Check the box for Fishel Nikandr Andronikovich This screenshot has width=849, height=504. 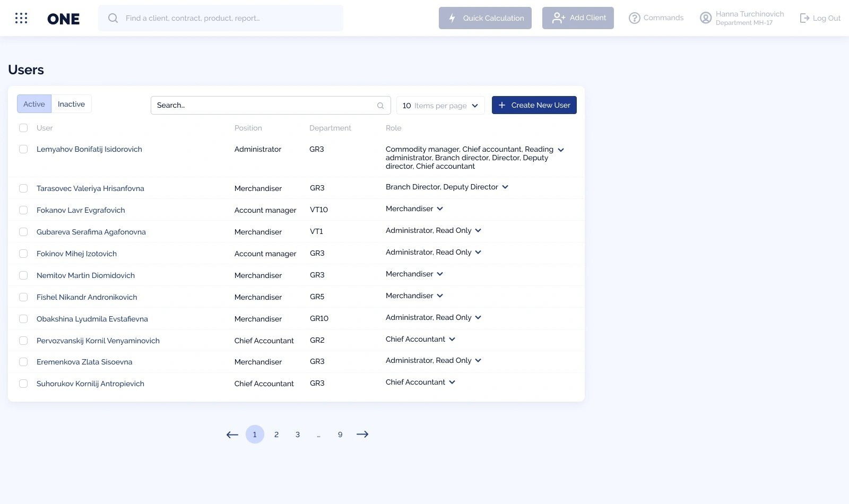[x=23, y=297]
